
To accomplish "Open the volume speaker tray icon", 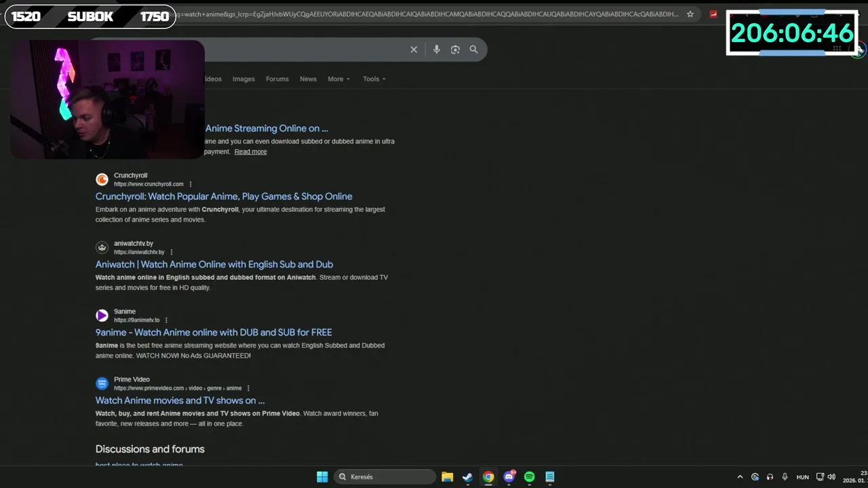I will coord(831,476).
